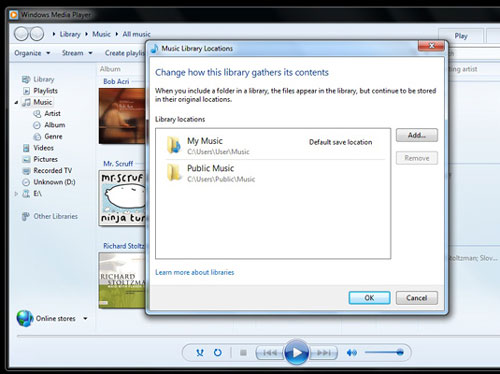The image size is (500, 374).
Task: Collapse the Music tree node
Action: pyautogui.click(x=16, y=103)
